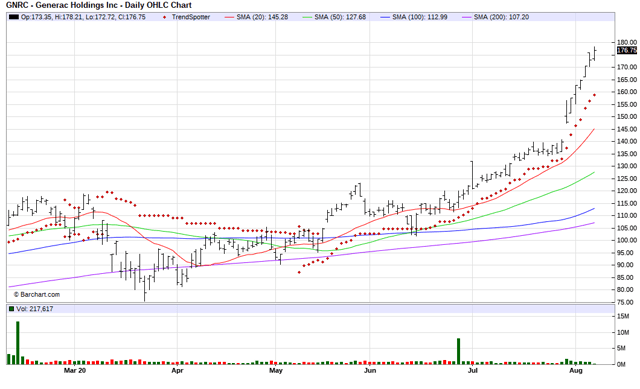Click the green SMA (50) line swatch
The height and width of the screenshot is (389, 640).
(x=307, y=17)
